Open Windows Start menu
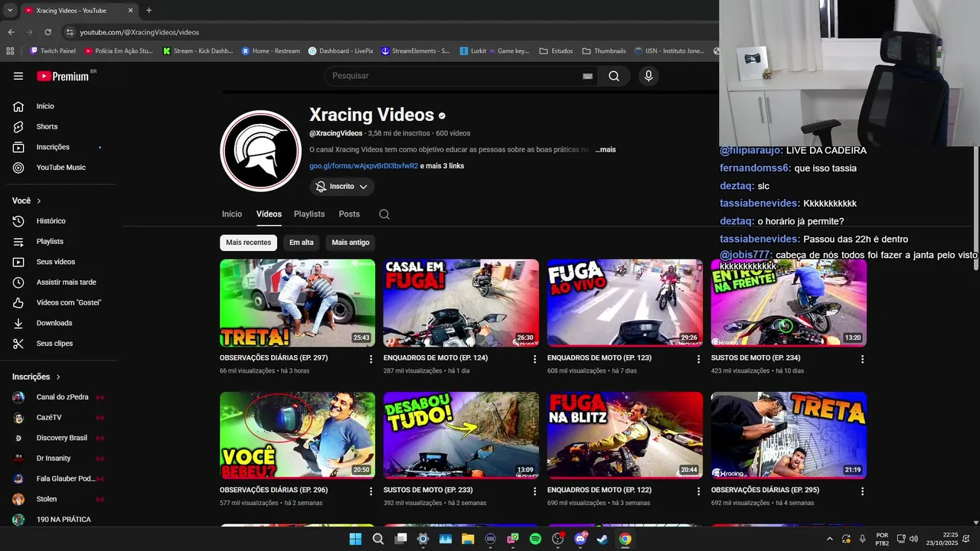This screenshot has width=980, height=551. coord(355,539)
